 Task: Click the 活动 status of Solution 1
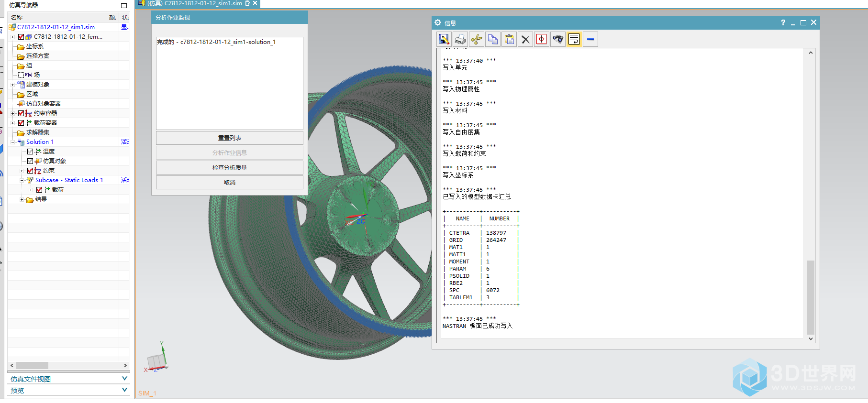(x=125, y=142)
